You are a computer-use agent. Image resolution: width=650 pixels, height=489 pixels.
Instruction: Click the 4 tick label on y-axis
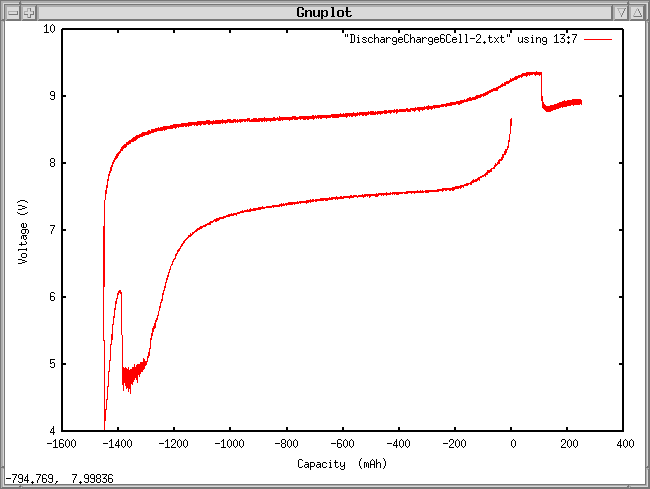click(52, 431)
